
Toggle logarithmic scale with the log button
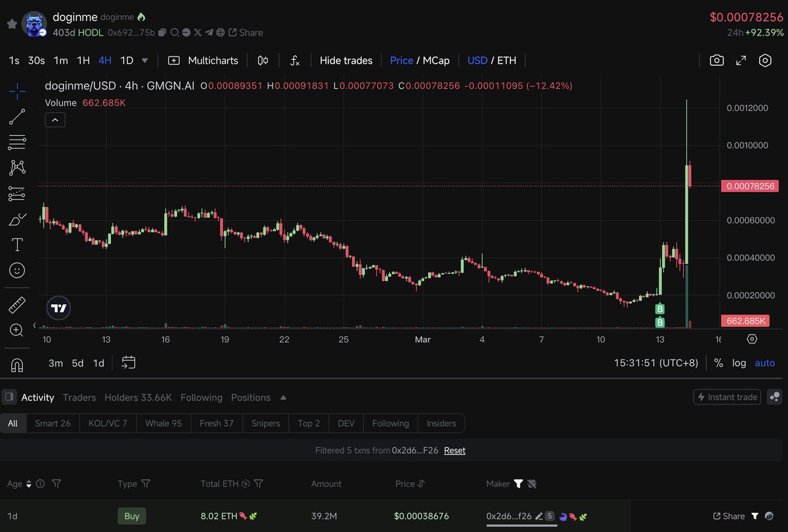click(739, 363)
